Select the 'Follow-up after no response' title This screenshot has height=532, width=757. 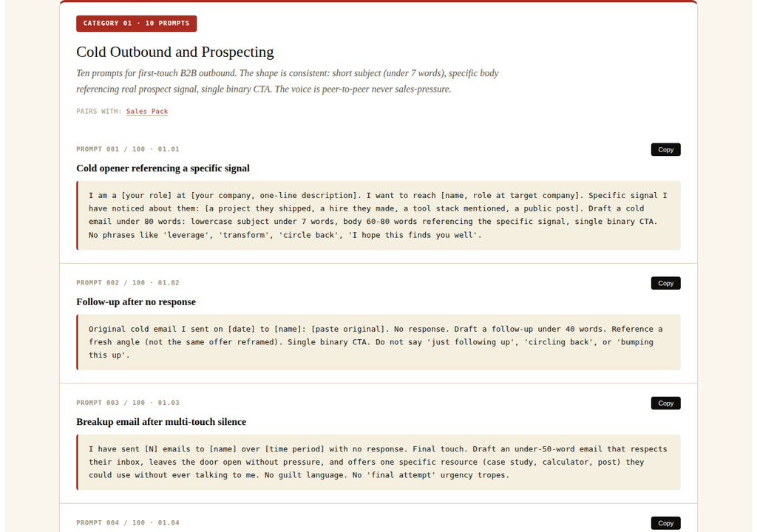pyautogui.click(x=136, y=301)
